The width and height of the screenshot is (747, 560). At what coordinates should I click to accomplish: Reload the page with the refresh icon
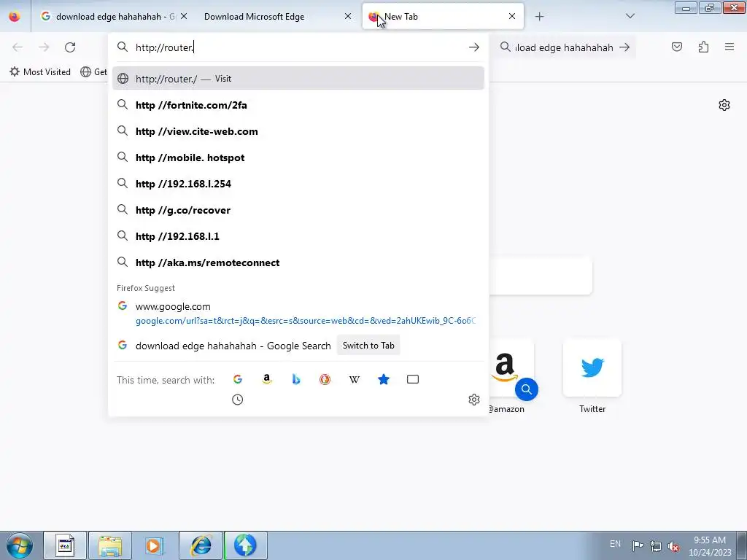click(x=70, y=47)
